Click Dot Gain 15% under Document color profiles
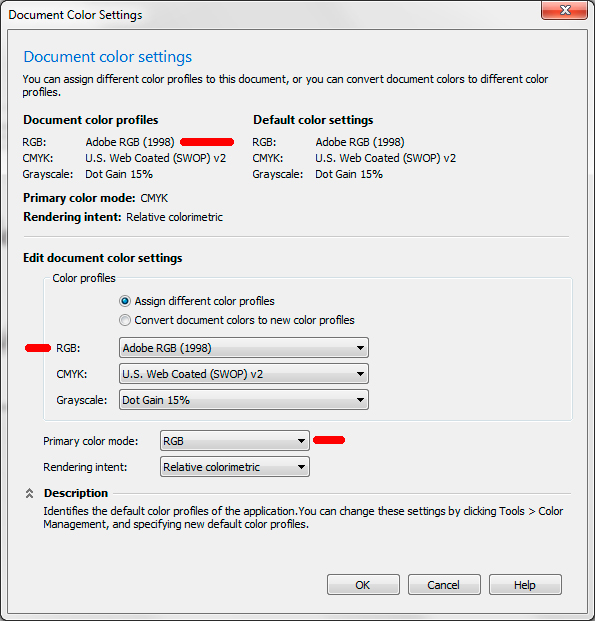The image size is (595, 621). pos(119,174)
